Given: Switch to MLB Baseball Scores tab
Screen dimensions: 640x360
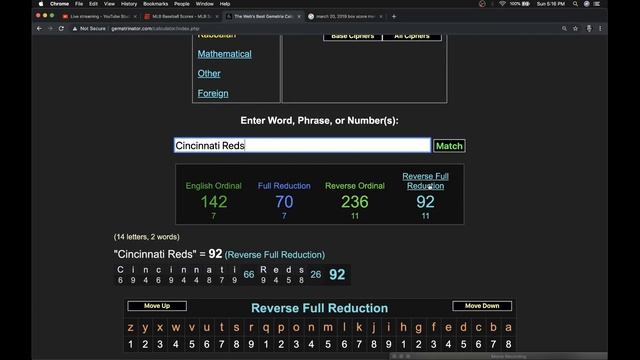Looking at the screenshot, I should (182, 16).
